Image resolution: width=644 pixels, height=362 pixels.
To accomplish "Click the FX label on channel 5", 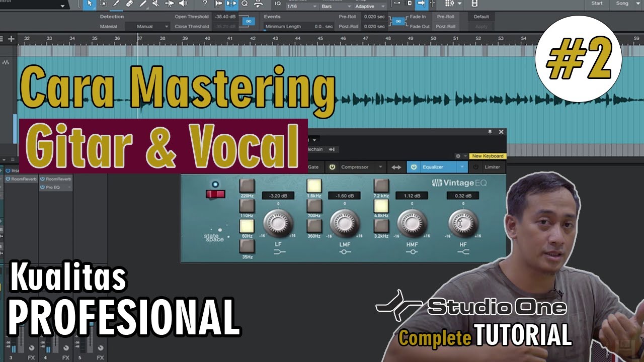I will point(100,357).
